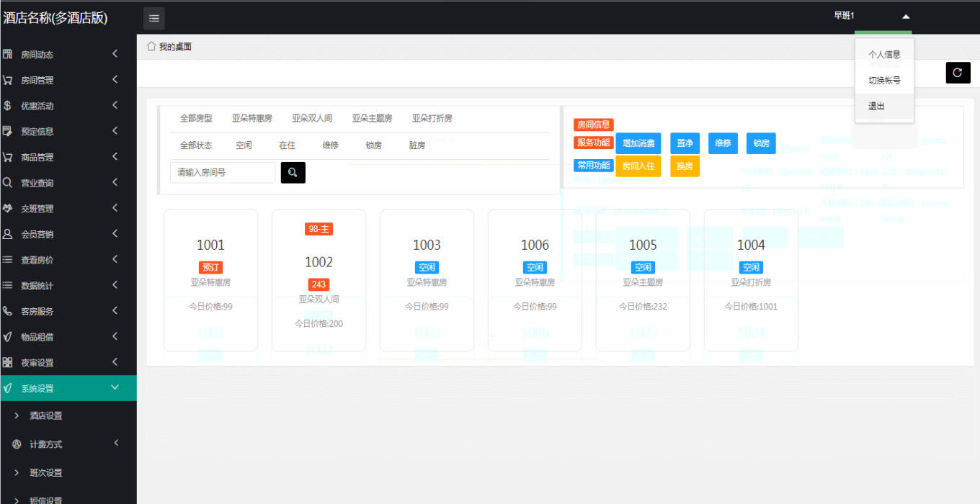Filter rooms by 维修 status tab
This screenshot has width=980, height=504.
pos(331,145)
